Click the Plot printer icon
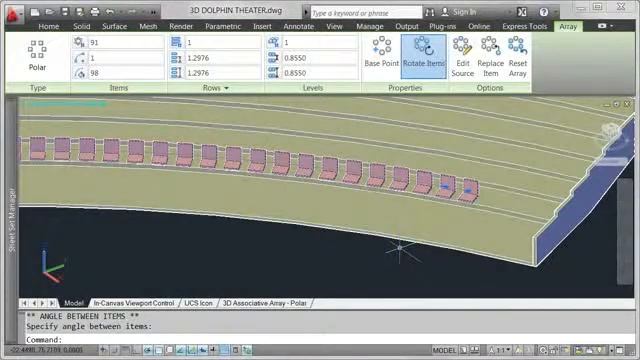This screenshot has height=360, width=640. [95, 12]
